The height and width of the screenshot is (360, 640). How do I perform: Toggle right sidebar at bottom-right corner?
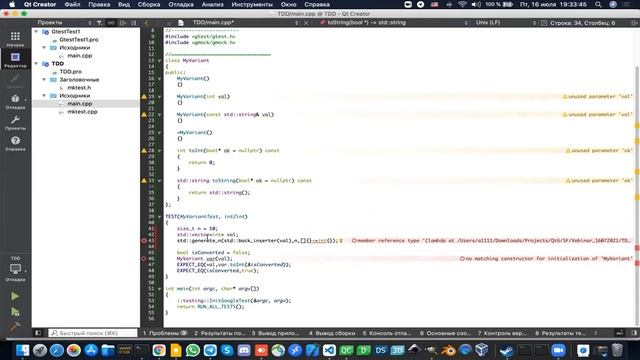[x=634, y=333]
